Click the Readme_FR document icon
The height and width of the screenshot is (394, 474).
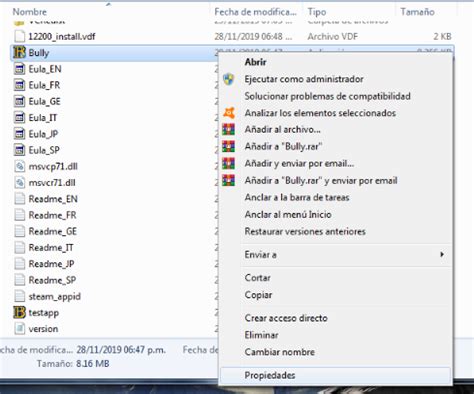(20, 215)
